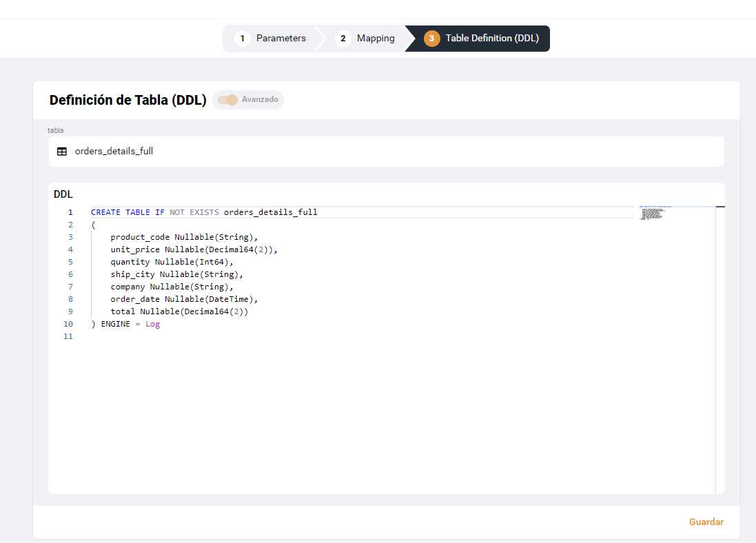Click the unit_price Decimal64 definition

[x=193, y=249]
